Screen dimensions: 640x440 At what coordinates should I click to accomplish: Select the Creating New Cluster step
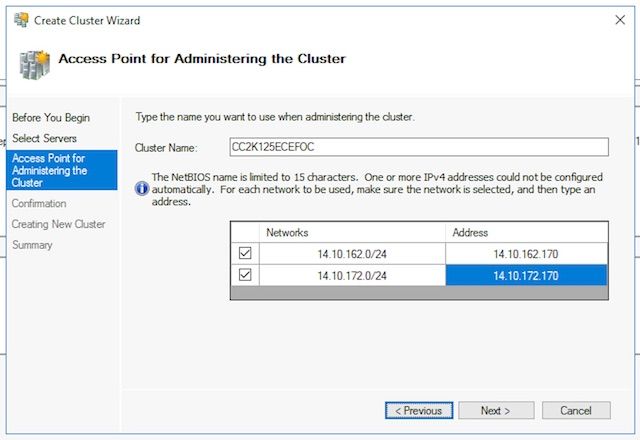point(58,224)
